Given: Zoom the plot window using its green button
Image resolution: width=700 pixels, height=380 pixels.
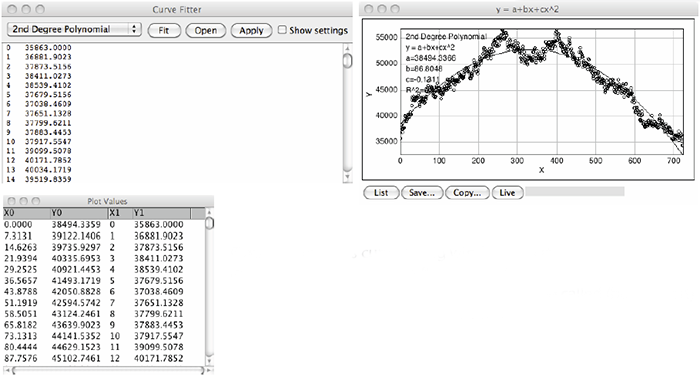Looking at the screenshot, I should (x=395, y=9).
